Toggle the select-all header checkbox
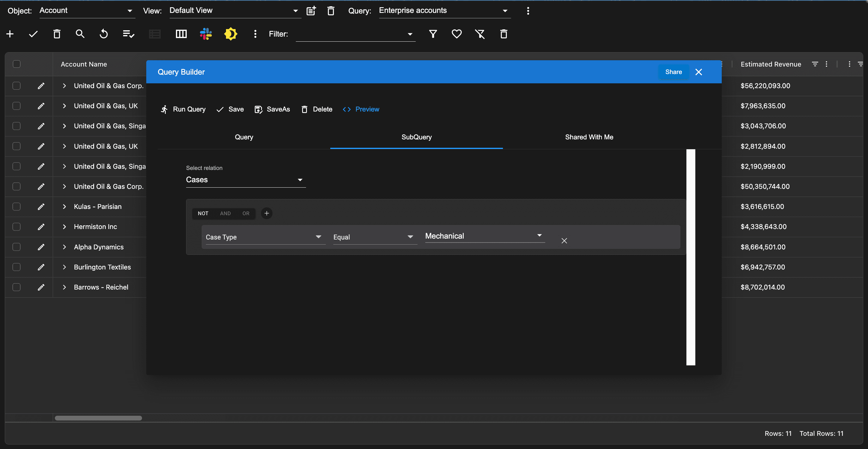This screenshot has width=868, height=449. 16,64
